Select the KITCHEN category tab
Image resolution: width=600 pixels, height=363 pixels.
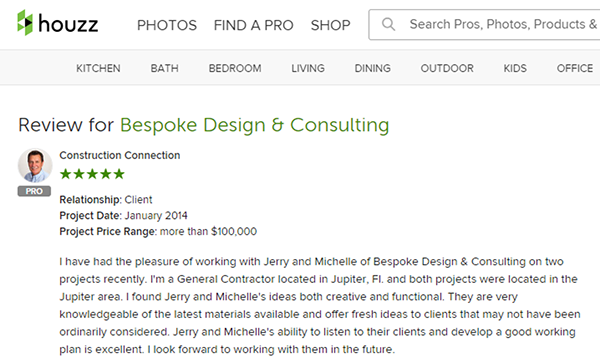[x=98, y=68]
